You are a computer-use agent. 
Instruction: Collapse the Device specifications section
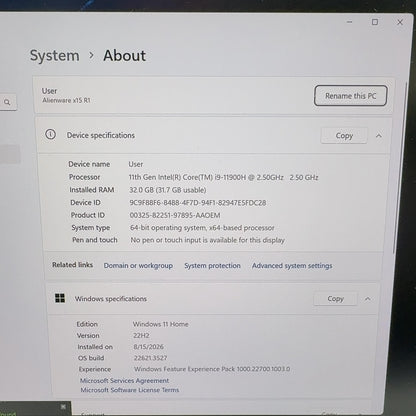pyautogui.click(x=379, y=136)
